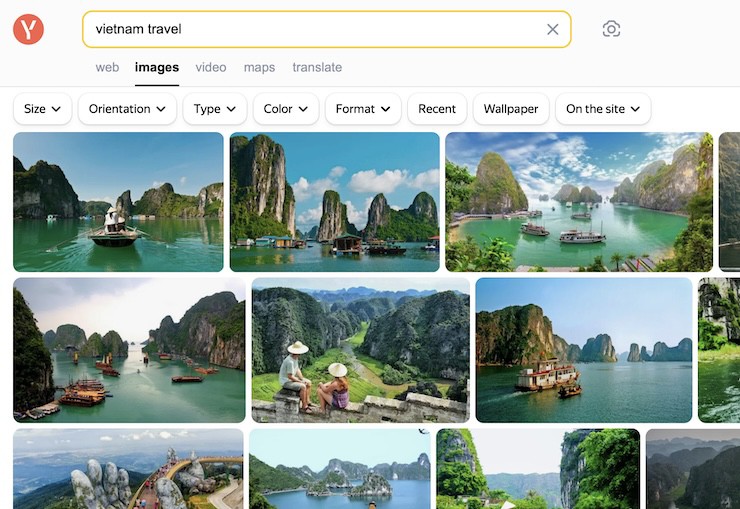Clear the search field with the X icon

tap(552, 29)
